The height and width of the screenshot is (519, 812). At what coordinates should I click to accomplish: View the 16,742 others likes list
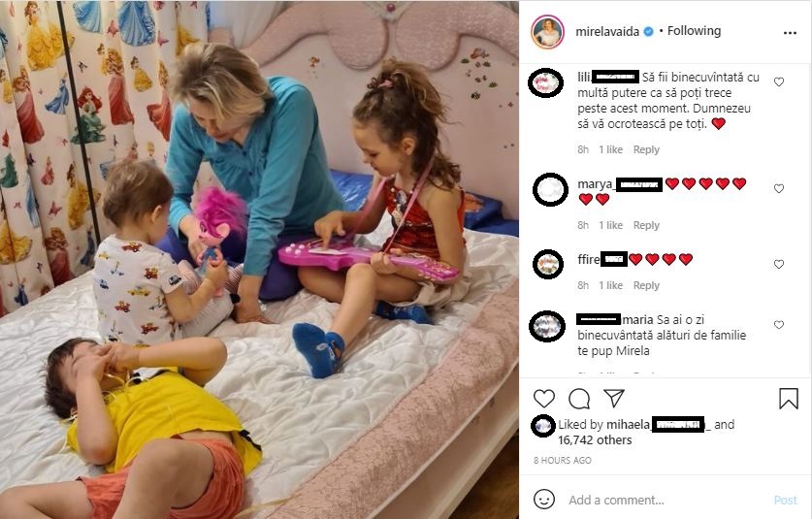pyautogui.click(x=595, y=440)
